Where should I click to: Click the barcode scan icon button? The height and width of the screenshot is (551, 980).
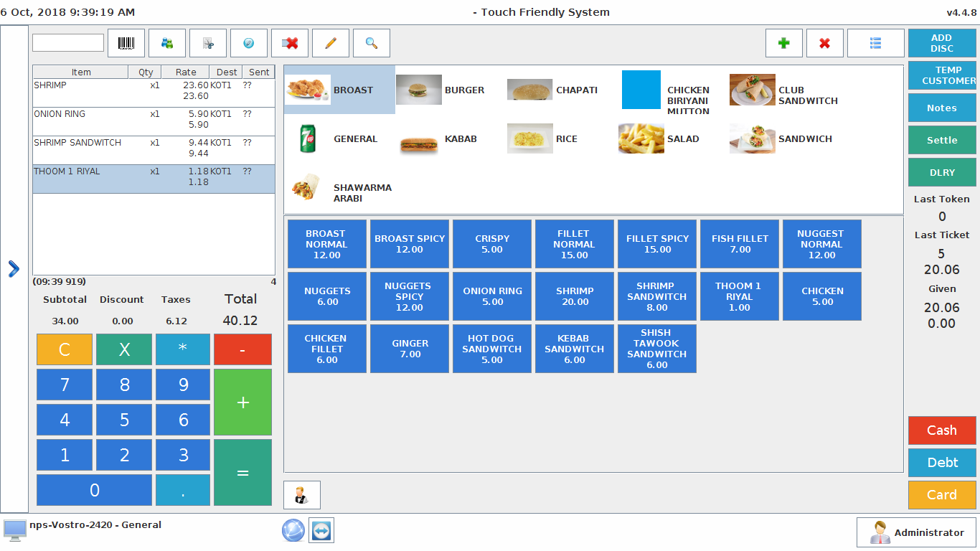(x=126, y=43)
